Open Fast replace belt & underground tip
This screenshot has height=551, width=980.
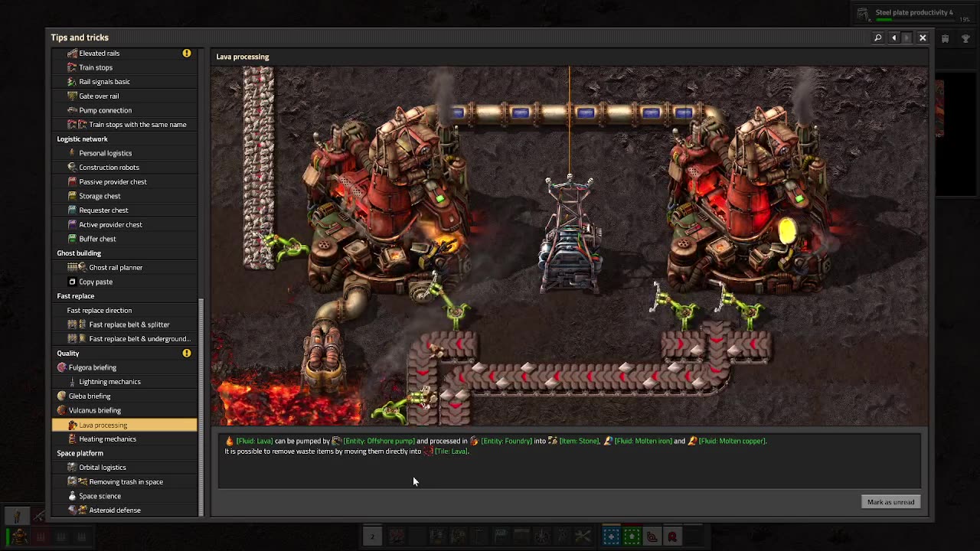[124, 339]
